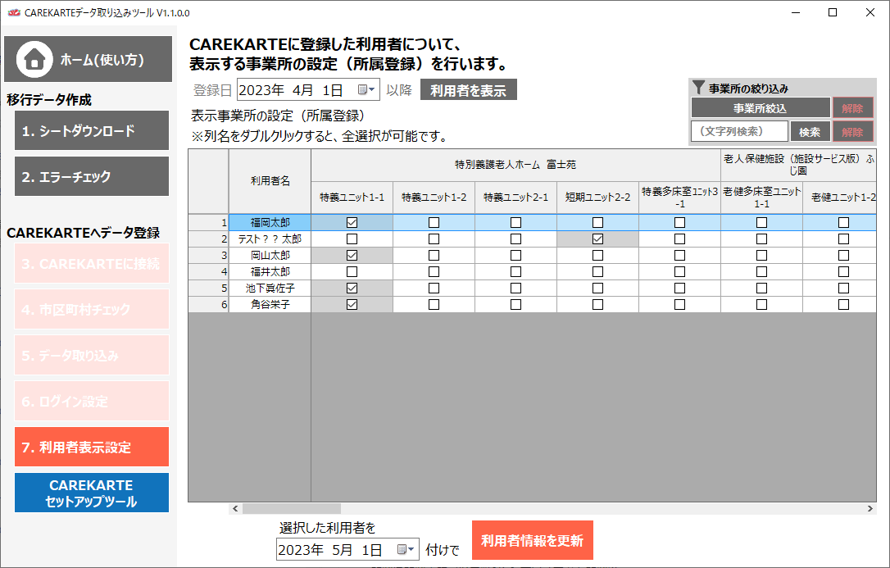Click the 特養ユニット1-1 column header
Screen dimensions: 890x568
pyautogui.click(x=352, y=197)
